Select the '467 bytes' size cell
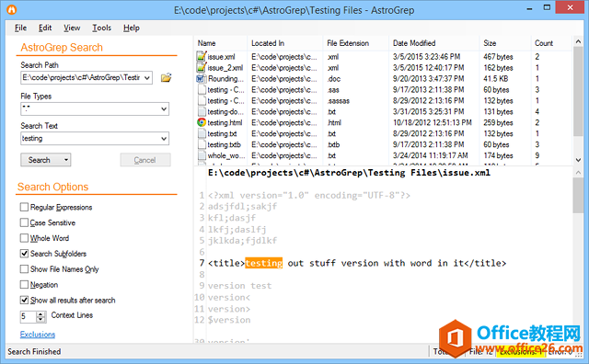Image resolution: width=589 pixels, height=364 pixels. point(498,57)
